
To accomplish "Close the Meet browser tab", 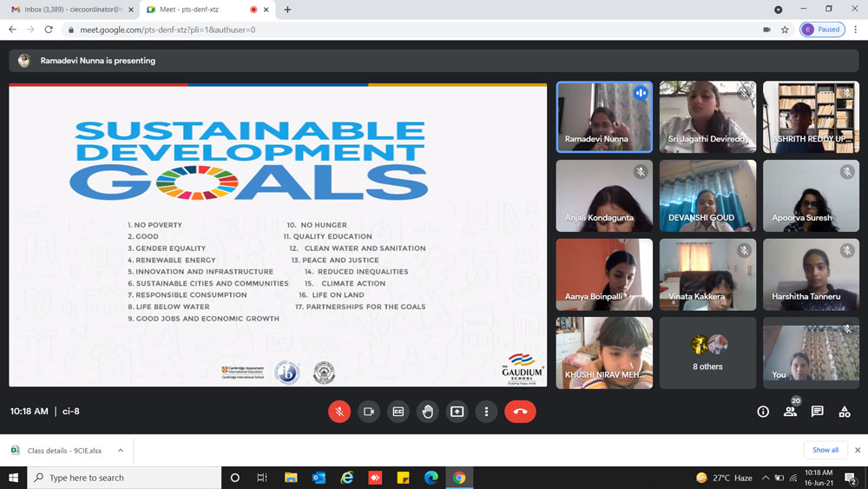I will click(x=266, y=10).
